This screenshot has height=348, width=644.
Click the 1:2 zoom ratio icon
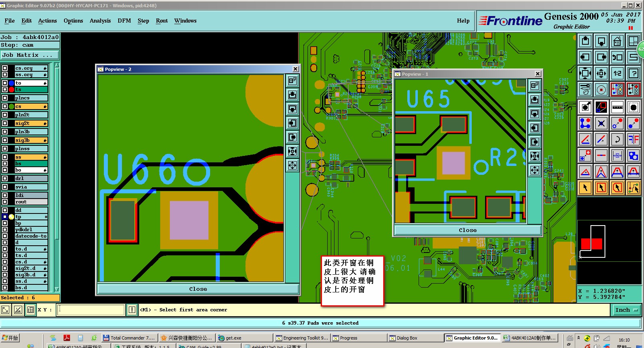(617, 73)
